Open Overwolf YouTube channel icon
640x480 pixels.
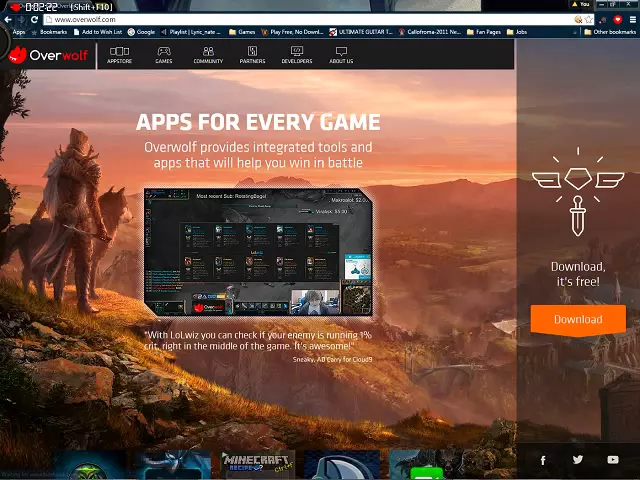pos(613,460)
